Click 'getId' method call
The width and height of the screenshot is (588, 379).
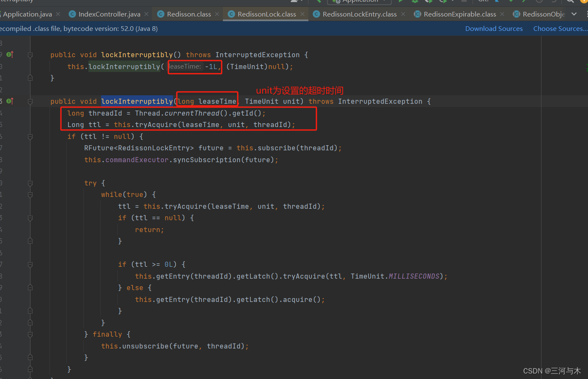click(x=243, y=113)
